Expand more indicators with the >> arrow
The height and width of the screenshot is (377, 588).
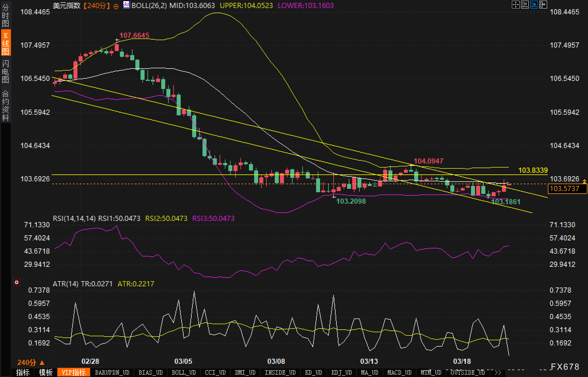click(x=498, y=372)
